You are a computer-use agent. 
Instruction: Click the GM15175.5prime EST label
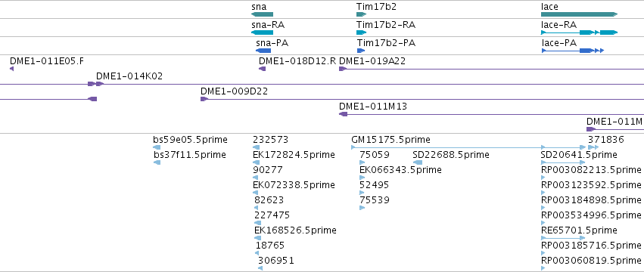coord(391,140)
